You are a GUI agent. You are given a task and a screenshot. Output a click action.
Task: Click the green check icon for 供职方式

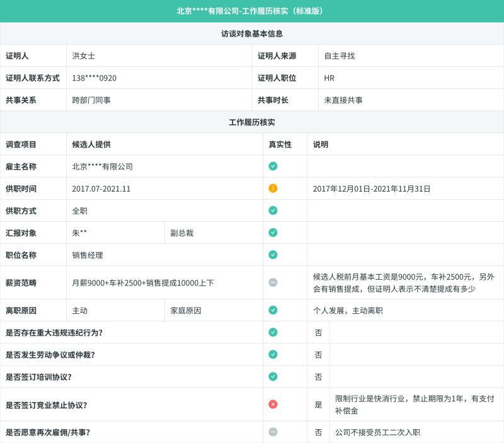[273, 210]
